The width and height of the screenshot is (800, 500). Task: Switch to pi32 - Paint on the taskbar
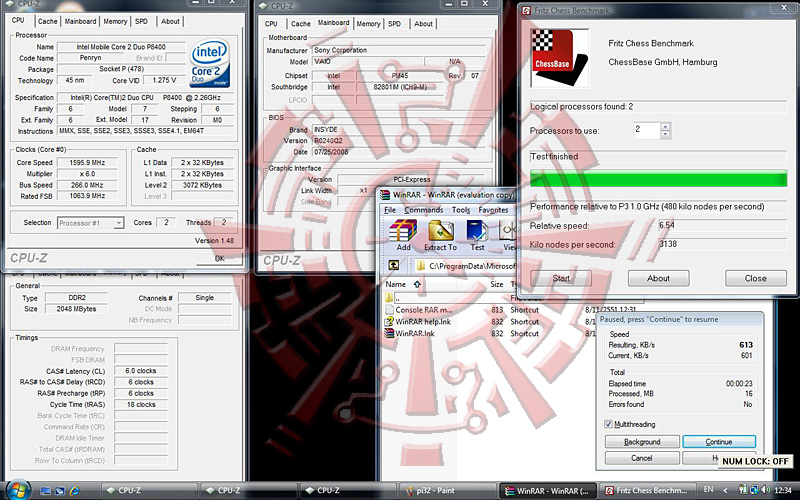coord(447,490)
